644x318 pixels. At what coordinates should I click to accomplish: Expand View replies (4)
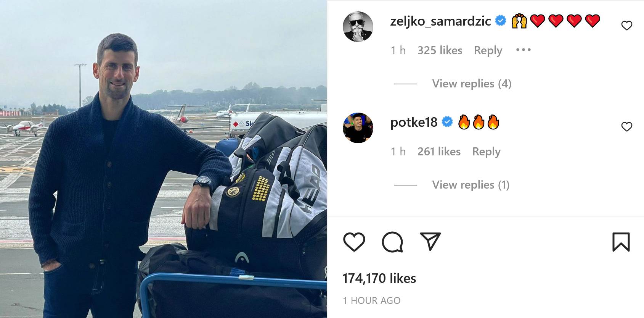point(472,84)
